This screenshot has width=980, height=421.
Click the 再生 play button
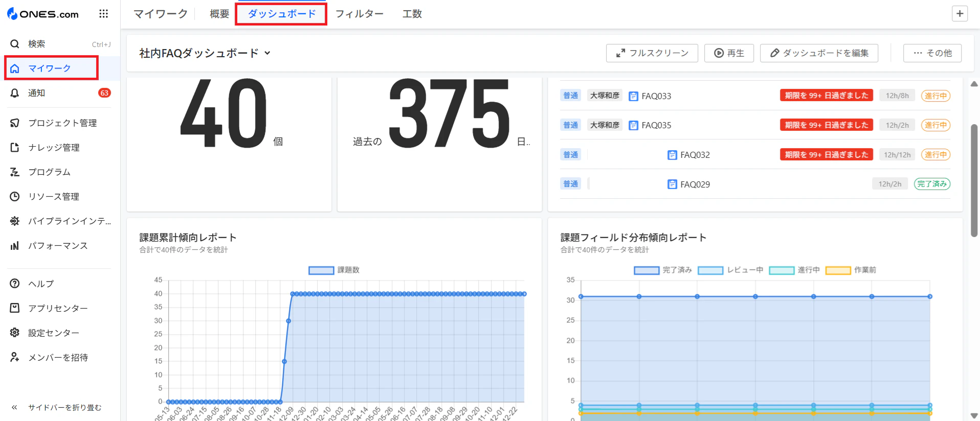(729, 53)
